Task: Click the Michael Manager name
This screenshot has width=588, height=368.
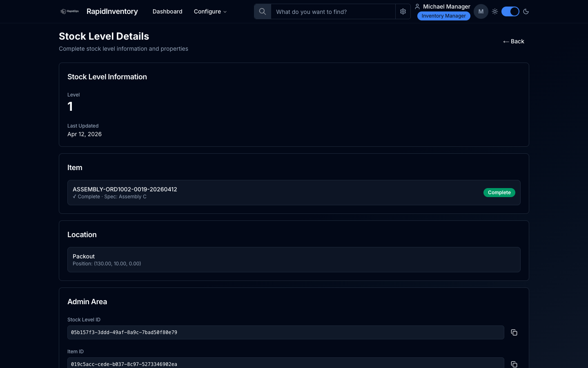Action: click(x=447, y=7)
